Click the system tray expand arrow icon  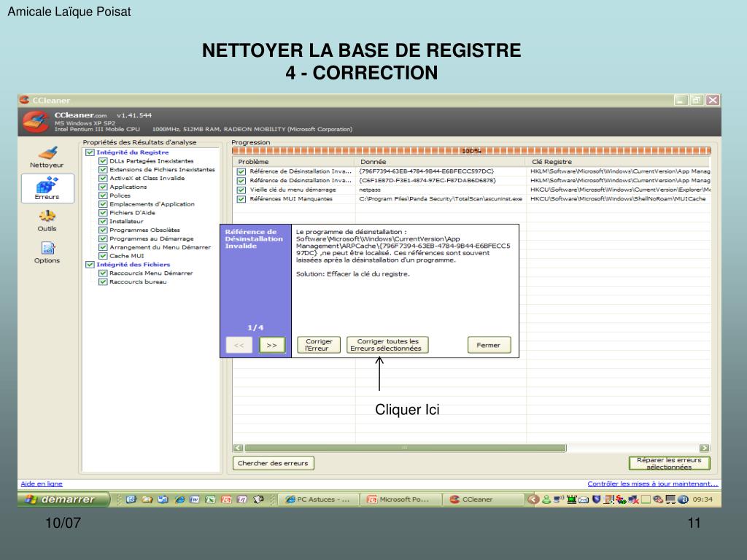click(533, 499)
